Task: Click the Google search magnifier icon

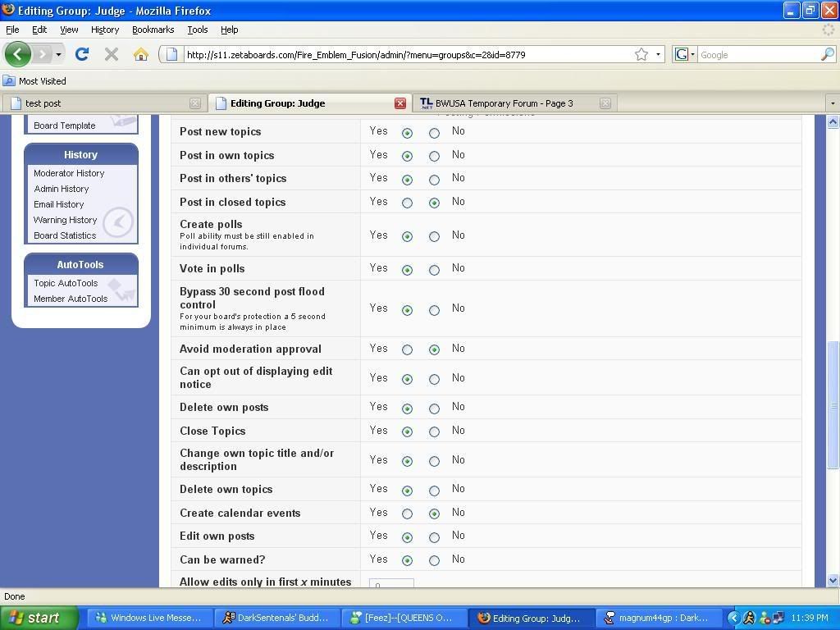Action: click(x=827, y=55)
